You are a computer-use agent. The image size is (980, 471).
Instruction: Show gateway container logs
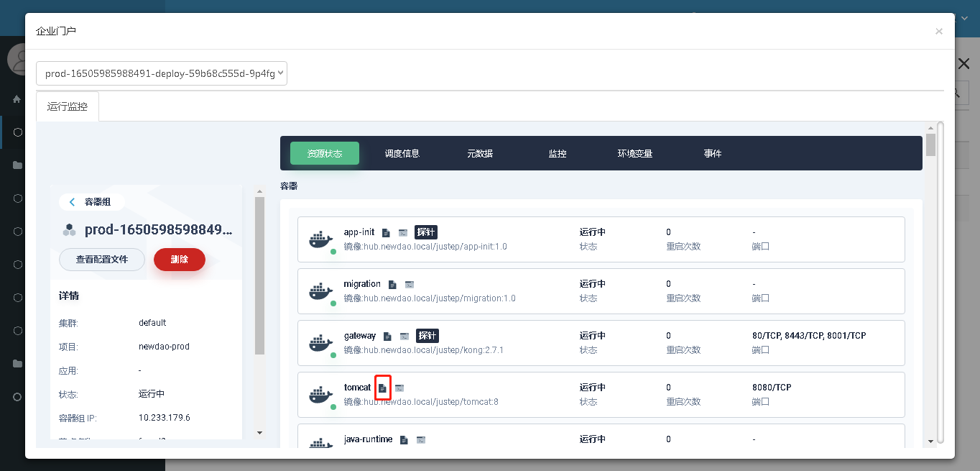[387, 336]
